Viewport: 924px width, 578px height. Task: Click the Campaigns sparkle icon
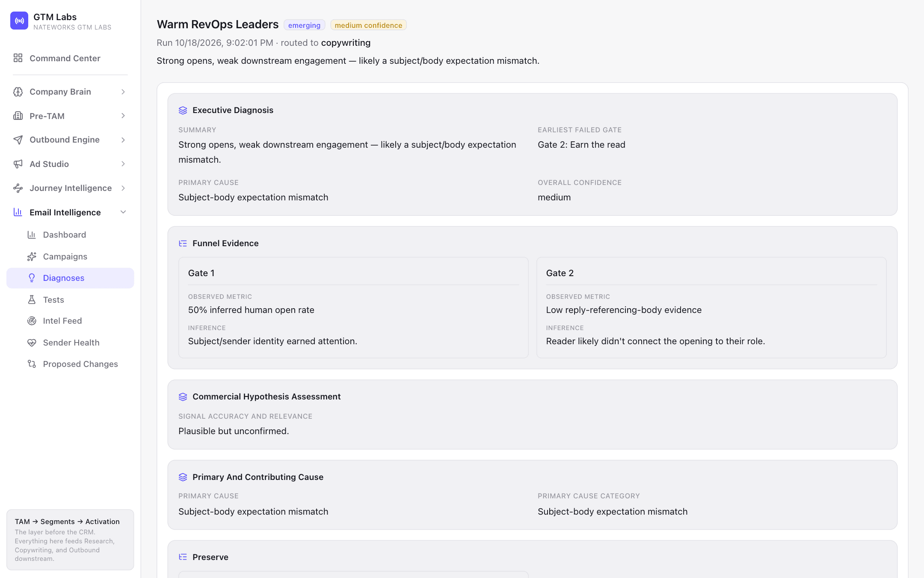32,256
